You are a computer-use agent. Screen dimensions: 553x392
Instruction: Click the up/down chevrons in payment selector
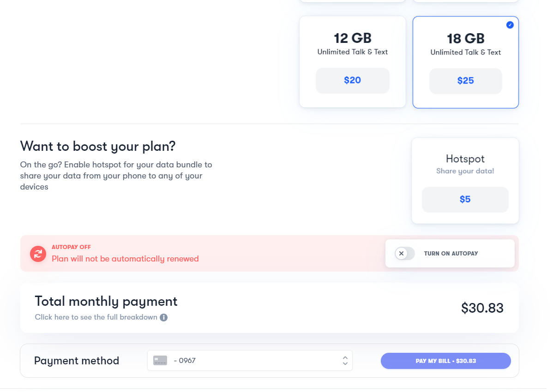tap(345, 360)
